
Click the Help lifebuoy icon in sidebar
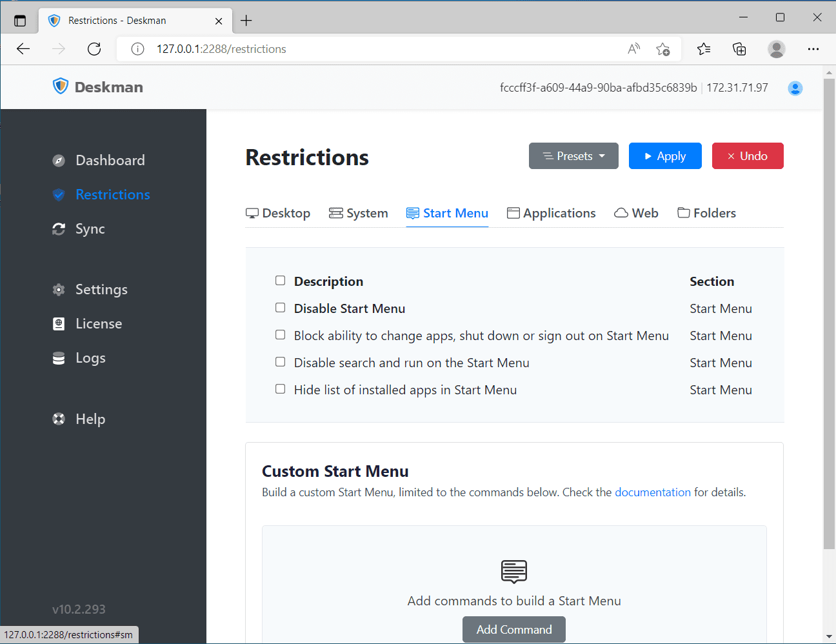click(59, 419)
